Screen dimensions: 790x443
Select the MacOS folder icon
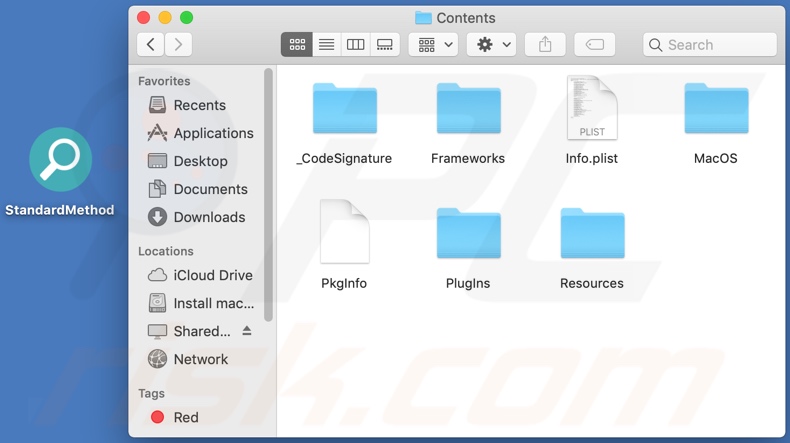click(716, 108)
